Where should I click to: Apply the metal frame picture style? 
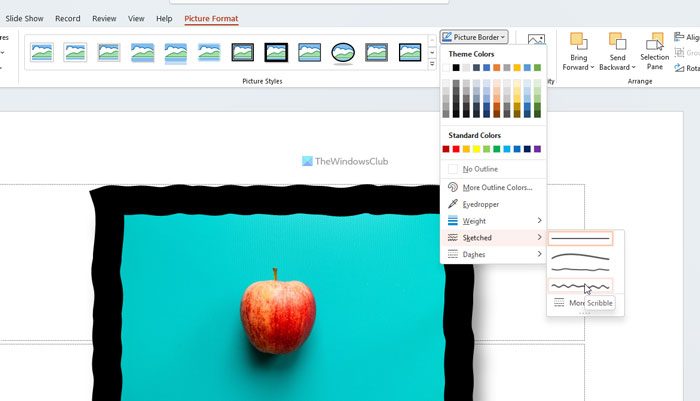click(108, 52)
